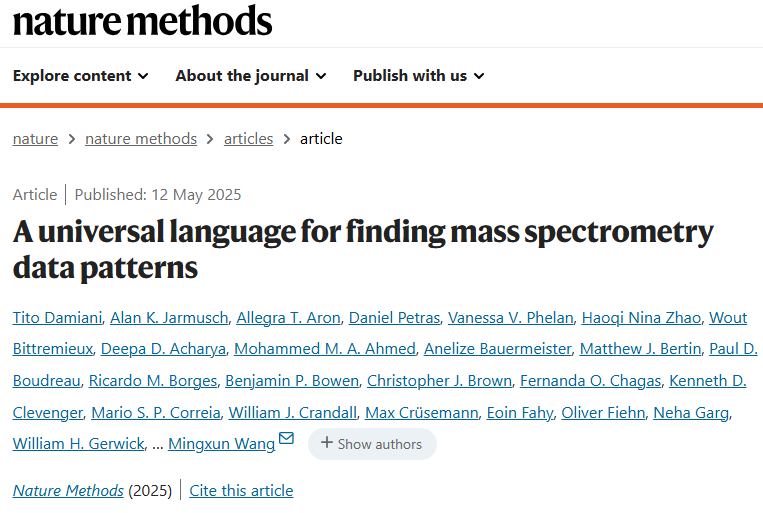Screen dimensions: 763x513
Task: View corresponding author Mingxun Wang
Action: click(x=221, y=444)
